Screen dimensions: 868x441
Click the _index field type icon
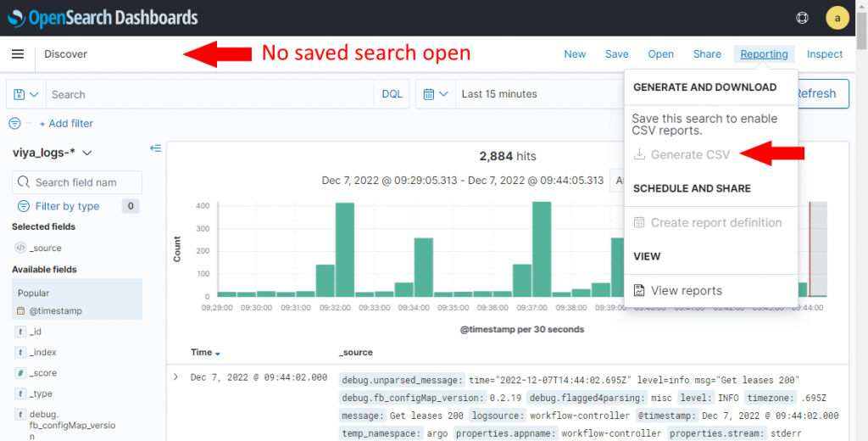[20, 352]
